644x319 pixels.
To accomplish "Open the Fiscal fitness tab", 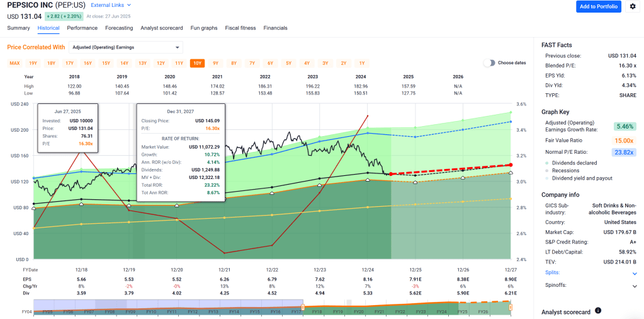I will pyautogui.click(x=240, y=28).
